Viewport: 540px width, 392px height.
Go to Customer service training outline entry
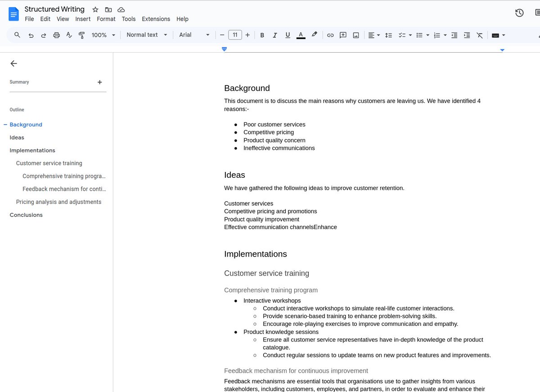tap(49, 163)
